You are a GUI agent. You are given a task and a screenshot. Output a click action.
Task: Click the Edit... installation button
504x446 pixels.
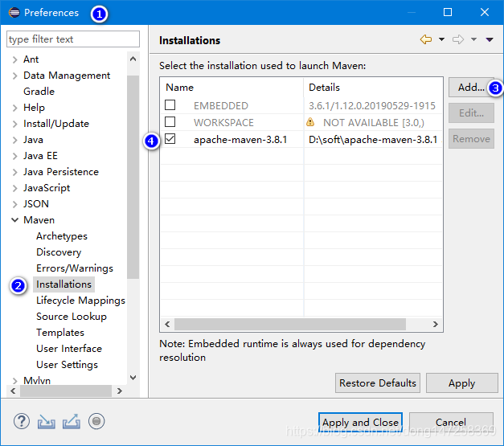[471, 113]
